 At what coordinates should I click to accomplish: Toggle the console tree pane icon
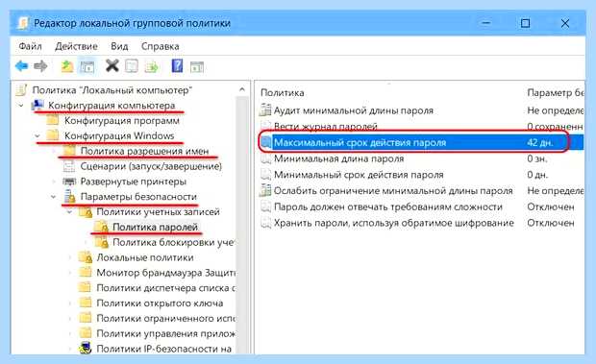click(87, 66)
